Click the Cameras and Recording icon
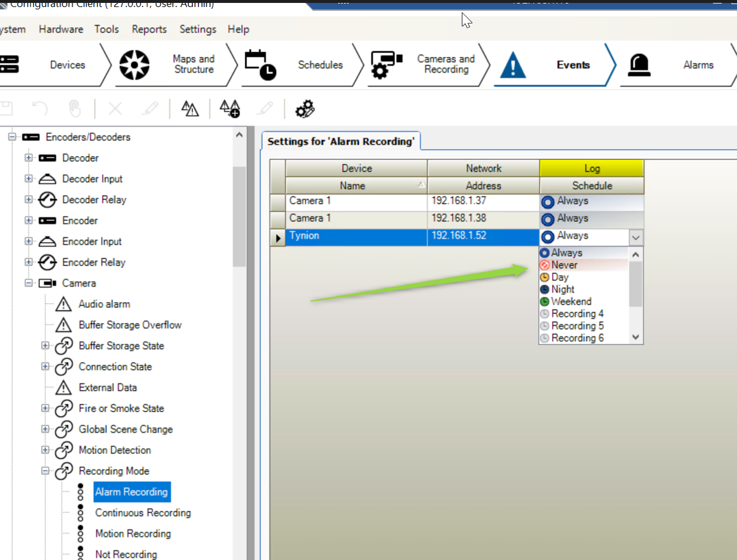The width and height of the screenshot is (737, 560). tap(386, 65)
